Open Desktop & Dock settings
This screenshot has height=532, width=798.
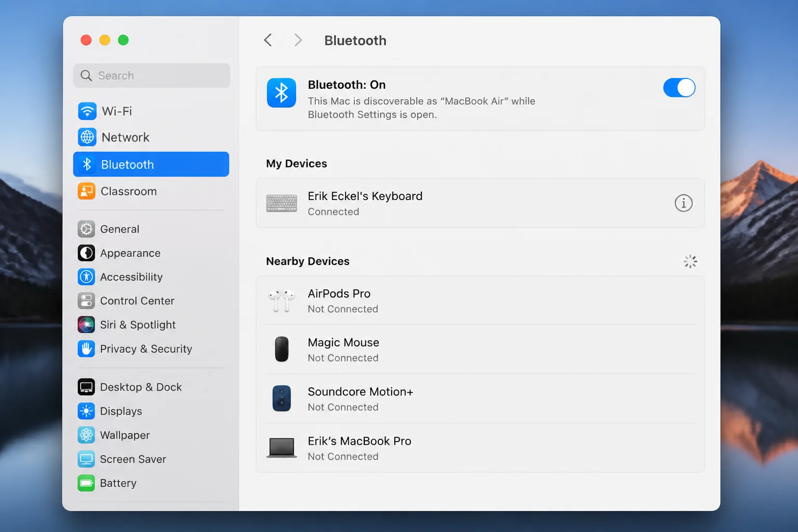(x=151, y=387)
